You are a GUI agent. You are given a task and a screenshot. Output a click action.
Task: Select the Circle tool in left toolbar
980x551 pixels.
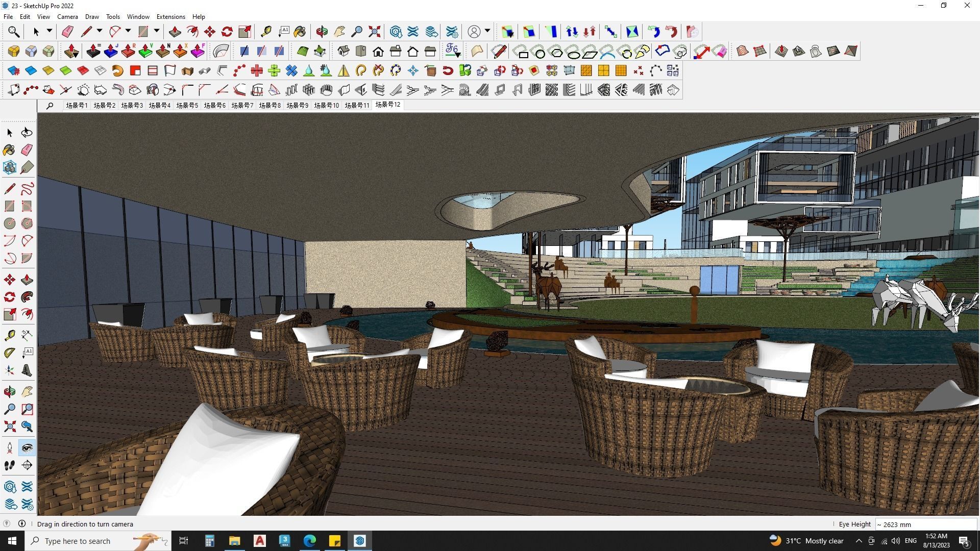(x=9, y=223)
